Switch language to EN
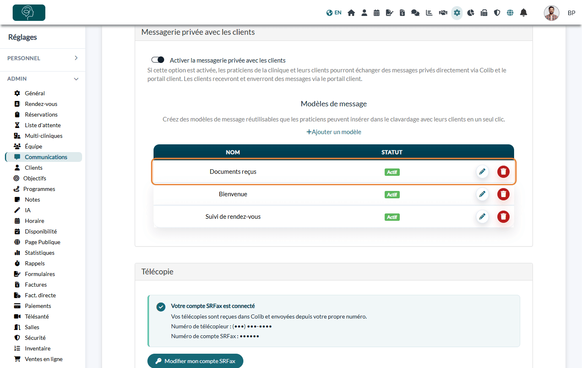 tap(334, 13)
